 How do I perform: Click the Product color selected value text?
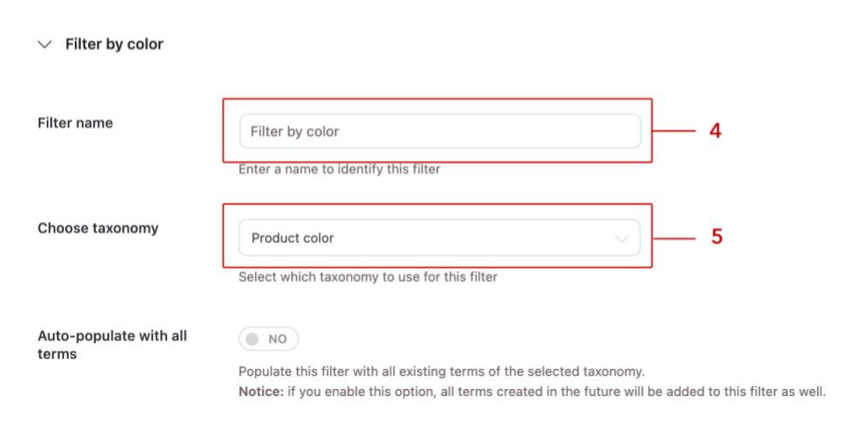293,239
